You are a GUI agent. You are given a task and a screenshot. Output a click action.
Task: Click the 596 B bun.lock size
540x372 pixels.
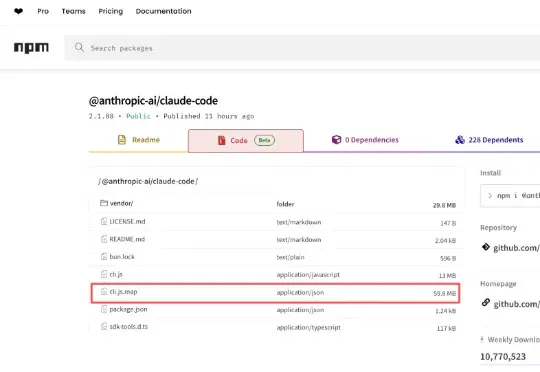[x=448, y=258]
